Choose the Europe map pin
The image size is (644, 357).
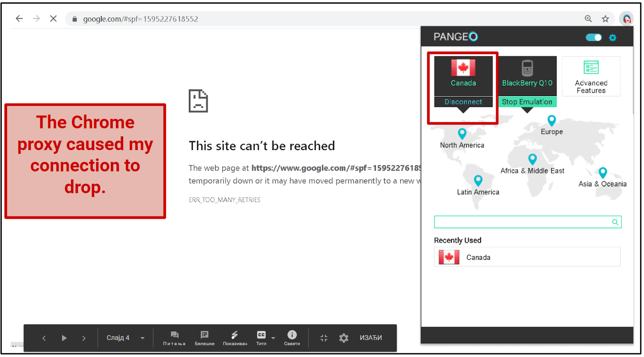(552, 121)
